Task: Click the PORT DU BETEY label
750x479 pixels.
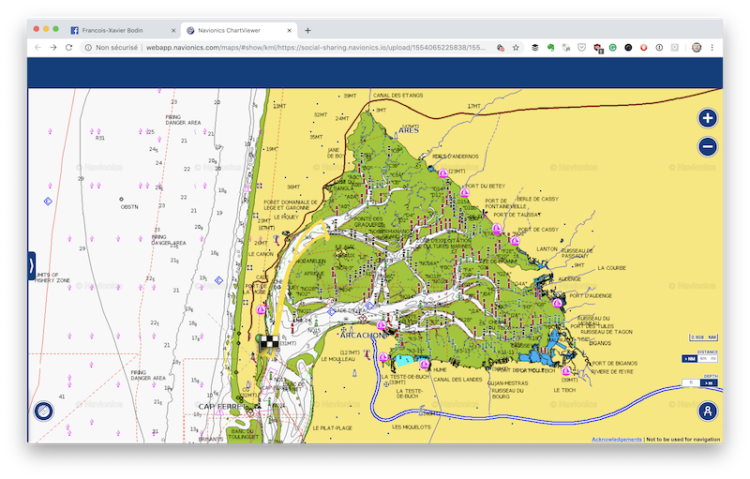Action: coord(485,186)
